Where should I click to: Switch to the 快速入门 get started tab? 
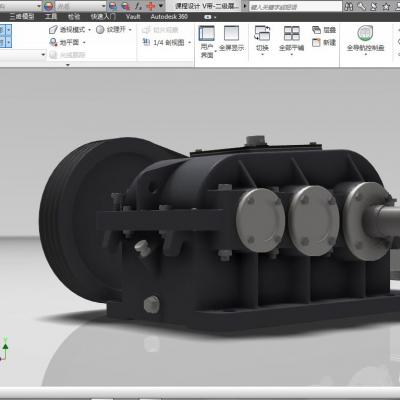pyautogui.click(x=103, y=17)
